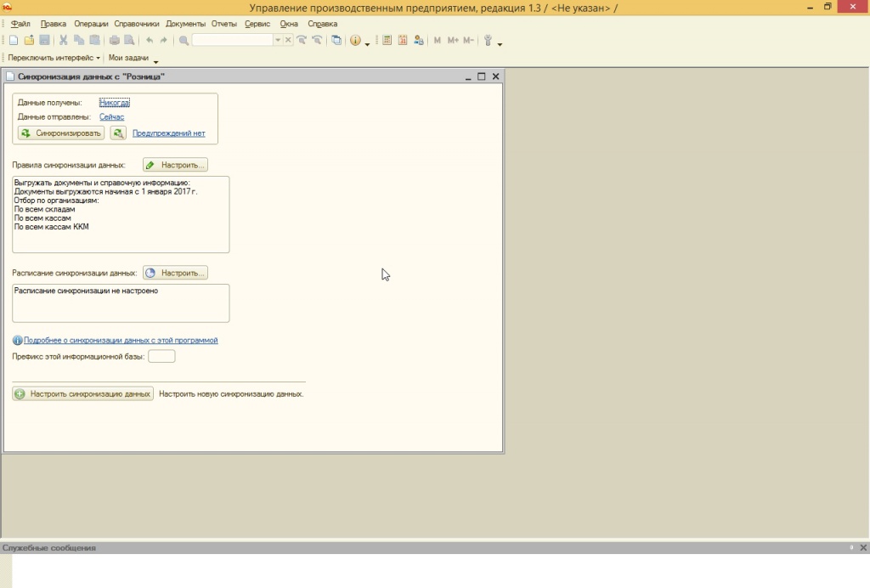870x588 pixels.
Task: Open the search field dropdown arrow
Action: pos(278,40)
